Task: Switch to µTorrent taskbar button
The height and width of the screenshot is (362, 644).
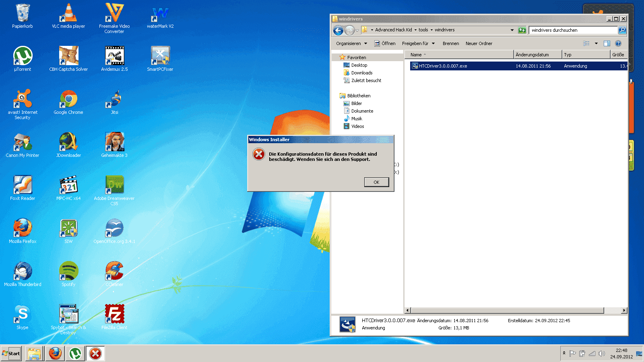Action: click(x=75, y=354)
